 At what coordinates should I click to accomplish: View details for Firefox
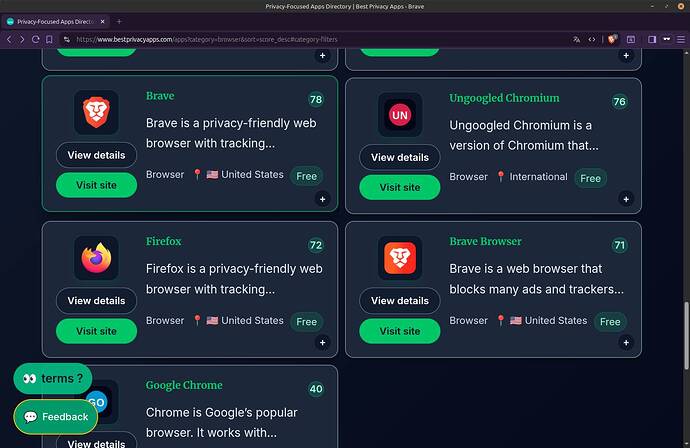click(x=96, y=301)
